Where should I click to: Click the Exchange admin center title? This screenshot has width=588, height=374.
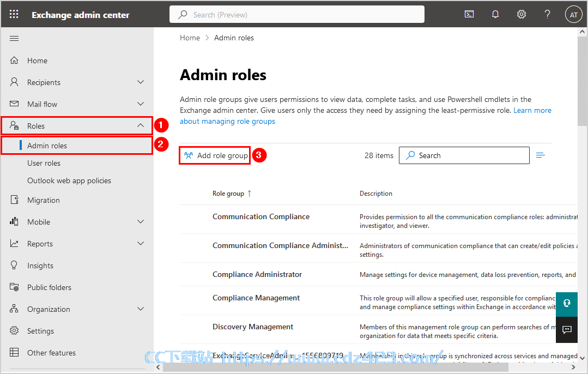[x=81, y=15]
